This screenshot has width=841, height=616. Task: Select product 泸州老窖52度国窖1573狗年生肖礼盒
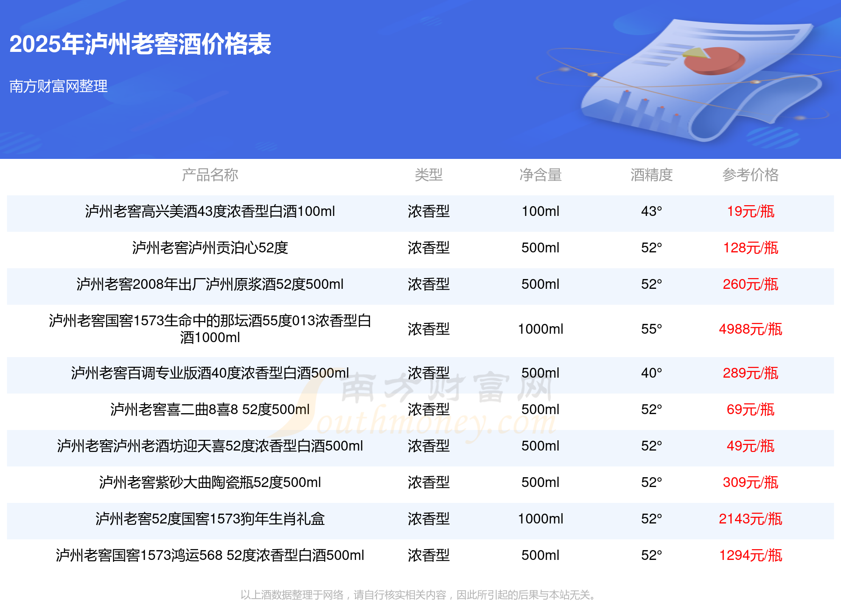click(x=210, y=519)
